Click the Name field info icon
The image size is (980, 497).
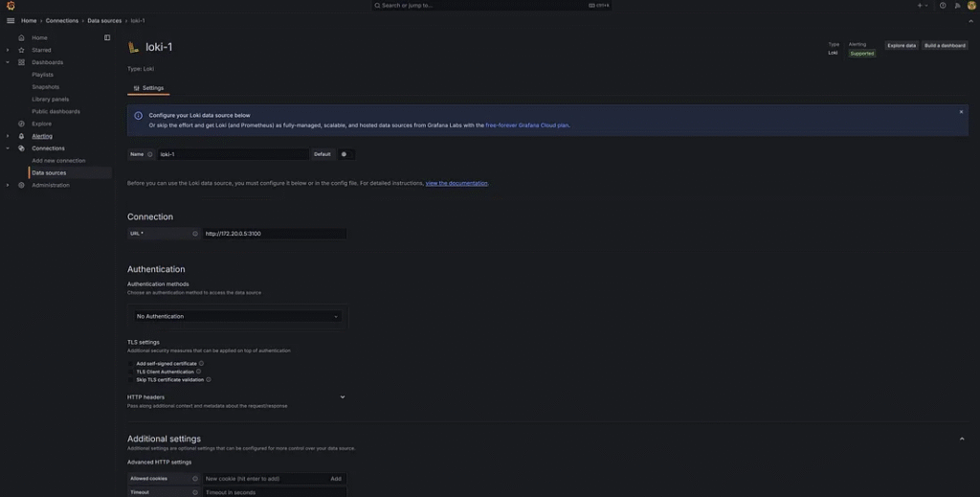150,154
